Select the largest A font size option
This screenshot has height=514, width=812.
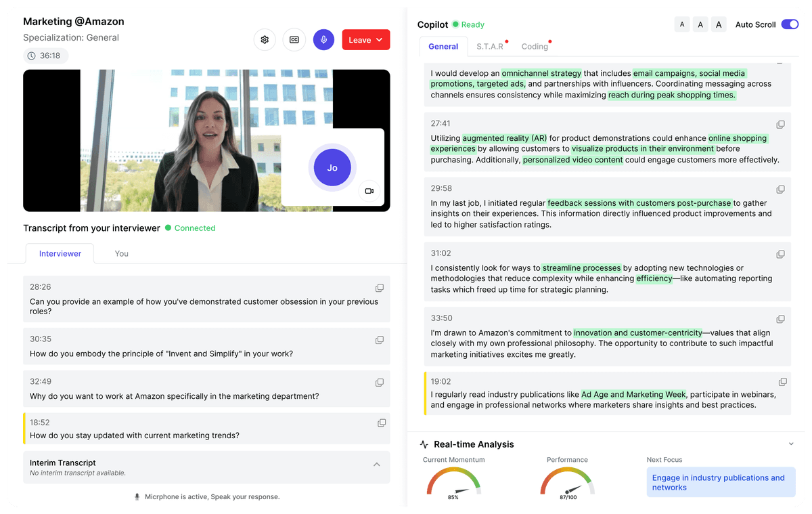pyautogui.click(x=719, y=24)
